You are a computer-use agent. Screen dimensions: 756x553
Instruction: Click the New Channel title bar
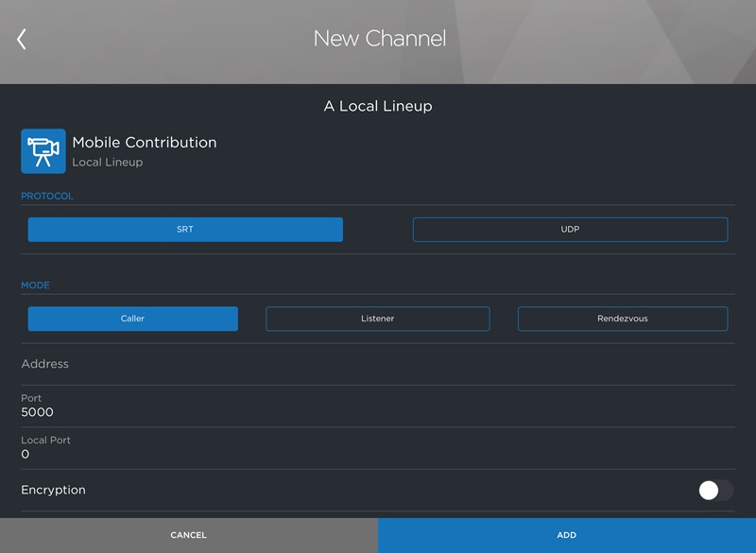379,39
